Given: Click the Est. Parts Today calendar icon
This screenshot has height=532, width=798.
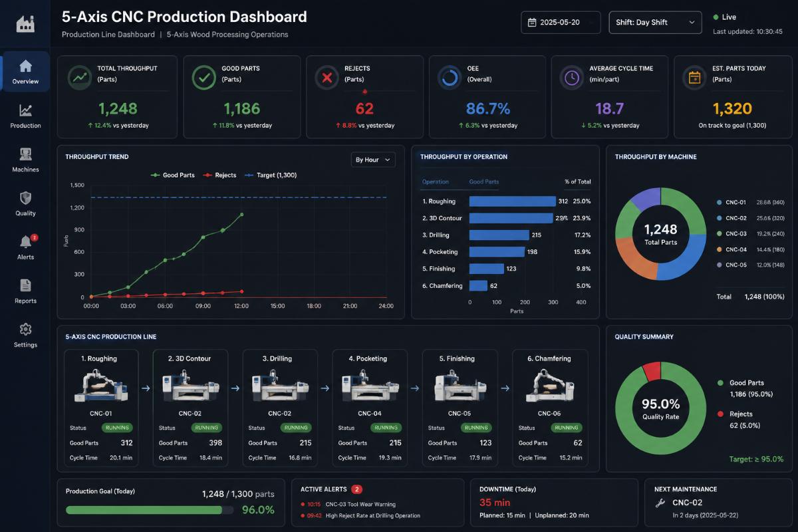Looking at the screenshot, I should (694, 78).
